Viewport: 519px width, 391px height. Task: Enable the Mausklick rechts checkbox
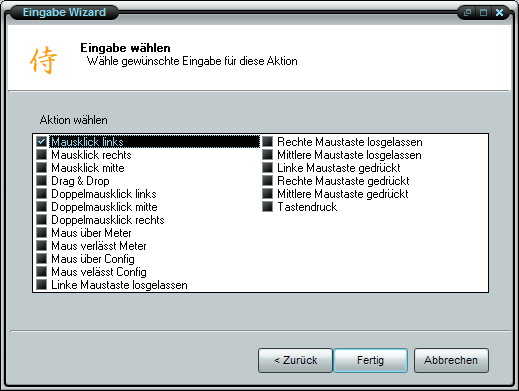pyautogui.click(x=41, y=155)
